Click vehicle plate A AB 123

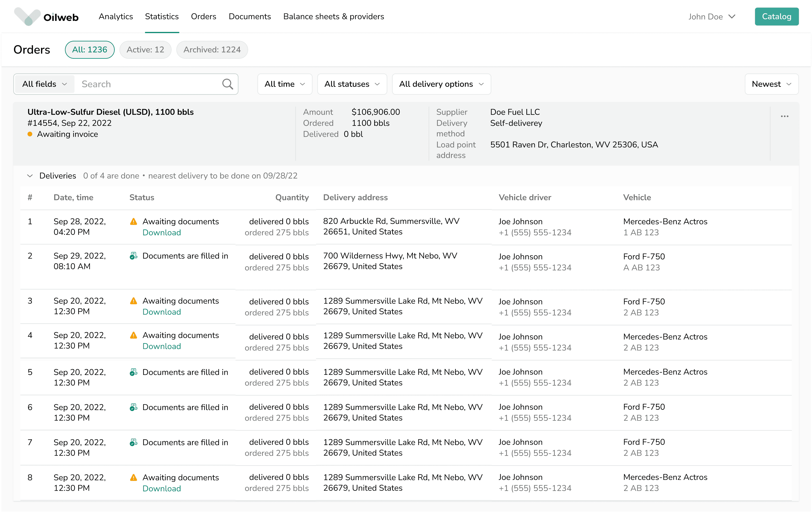pyautogui.click(x=641, y=268)
